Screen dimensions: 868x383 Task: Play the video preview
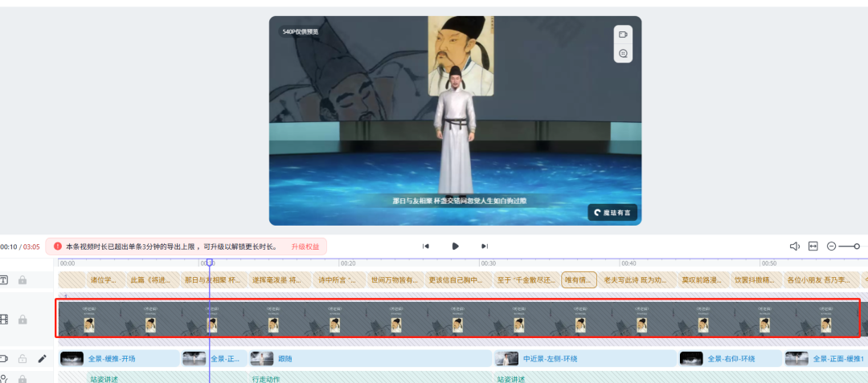(455, 246)
